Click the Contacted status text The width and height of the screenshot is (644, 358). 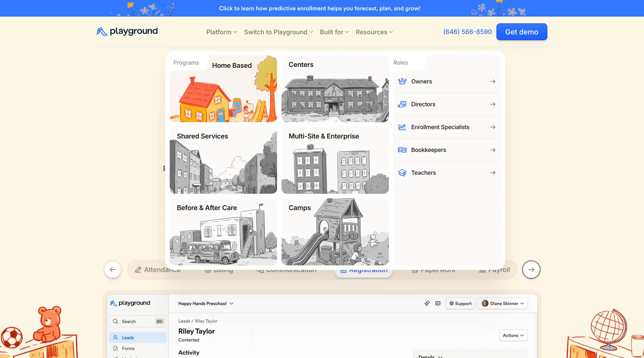[189, 340]
